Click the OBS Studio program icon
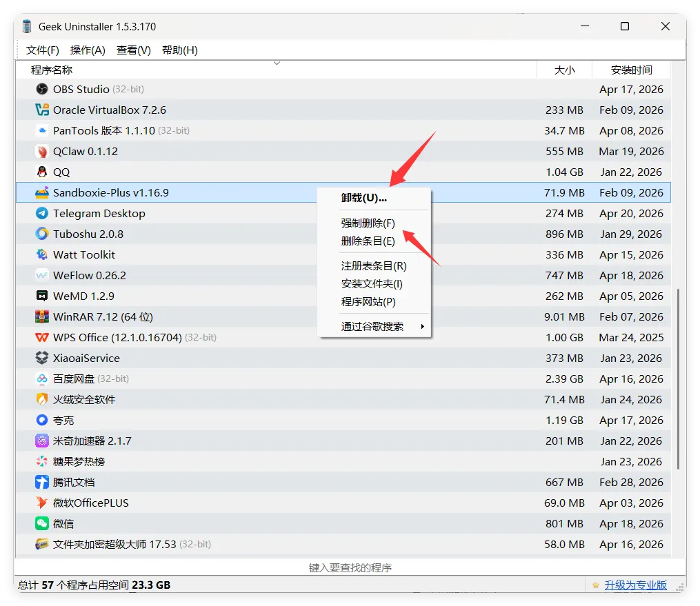 (x=42, y=89)
